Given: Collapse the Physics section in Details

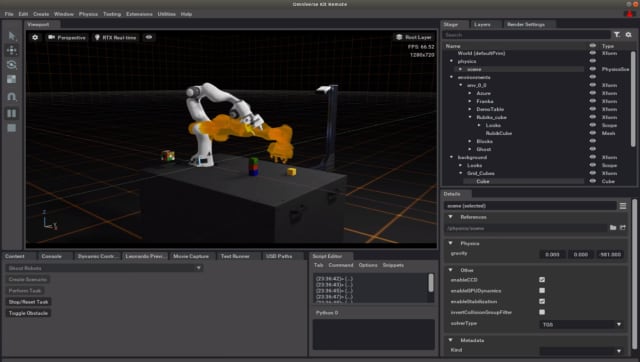Looking at the screenshot, I should pyautogui.click(x=451, y=243).
